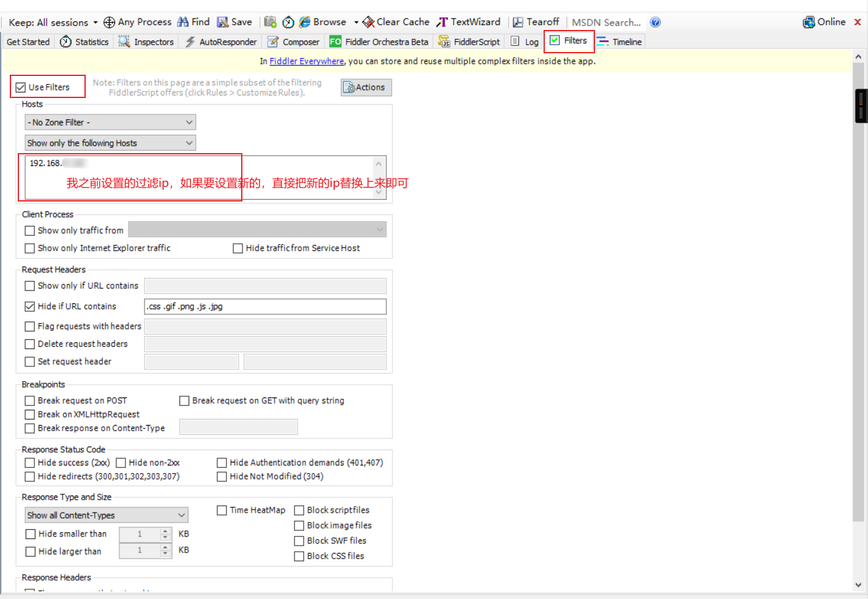868x599 pixels.
Task: Expand the No Zone Filter dropdown
Action: (x=110, y=122)
